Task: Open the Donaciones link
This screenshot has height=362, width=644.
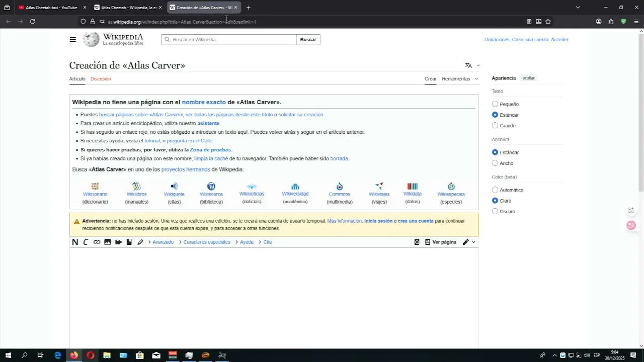Action: click(x=497, y=40)
